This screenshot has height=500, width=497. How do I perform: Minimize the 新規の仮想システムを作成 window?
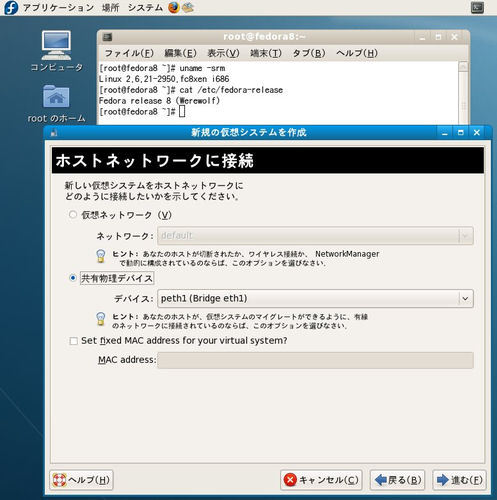(445, 133)
